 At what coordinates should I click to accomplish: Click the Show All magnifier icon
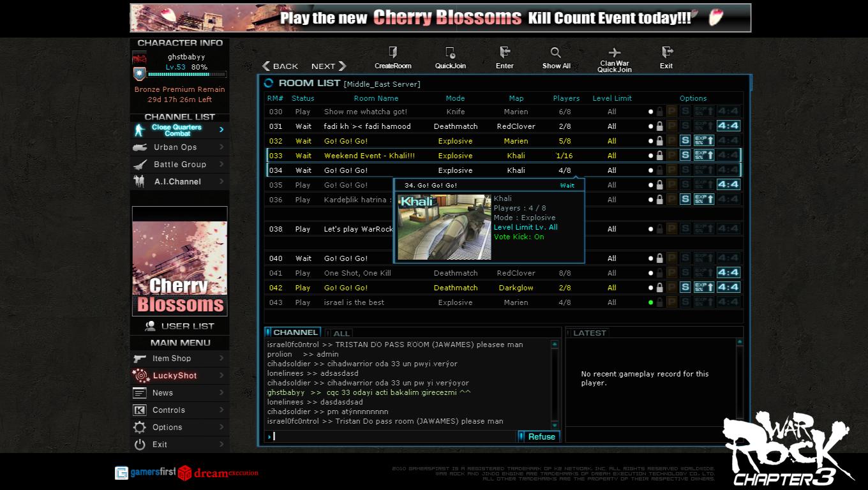point(556,52)
